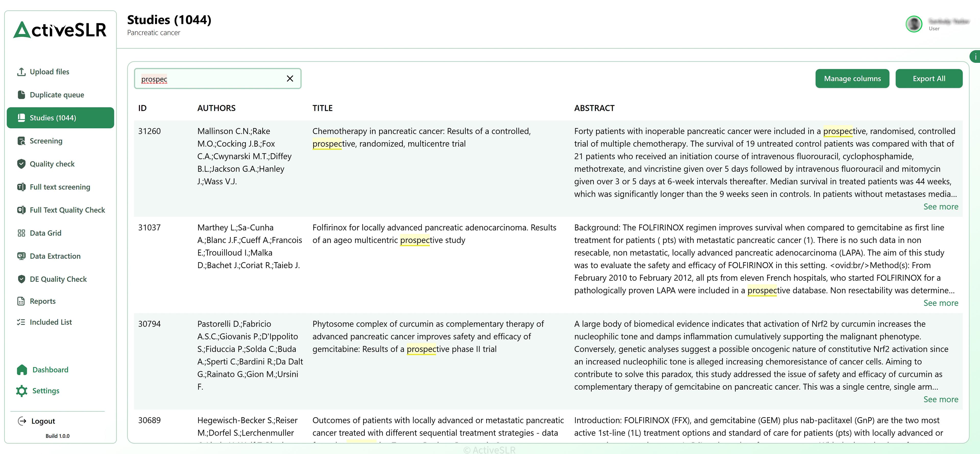The image size is (980, 454).
Task: Open Dashboard link
Action: pos(50,370)
